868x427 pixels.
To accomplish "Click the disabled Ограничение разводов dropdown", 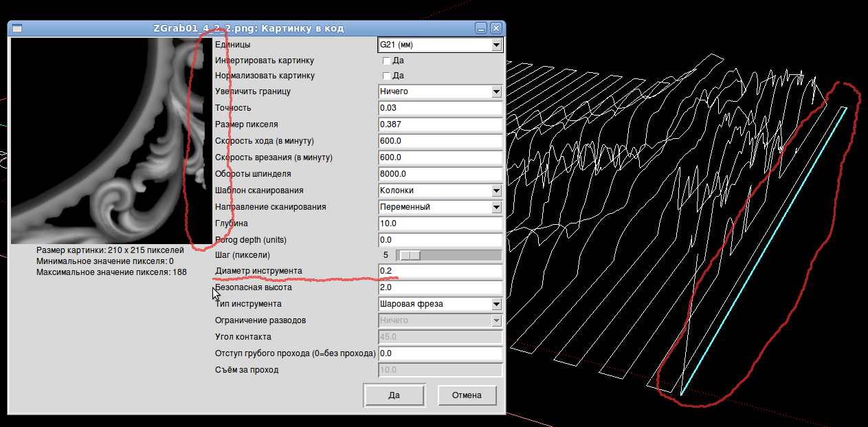I will pos(440,320).
